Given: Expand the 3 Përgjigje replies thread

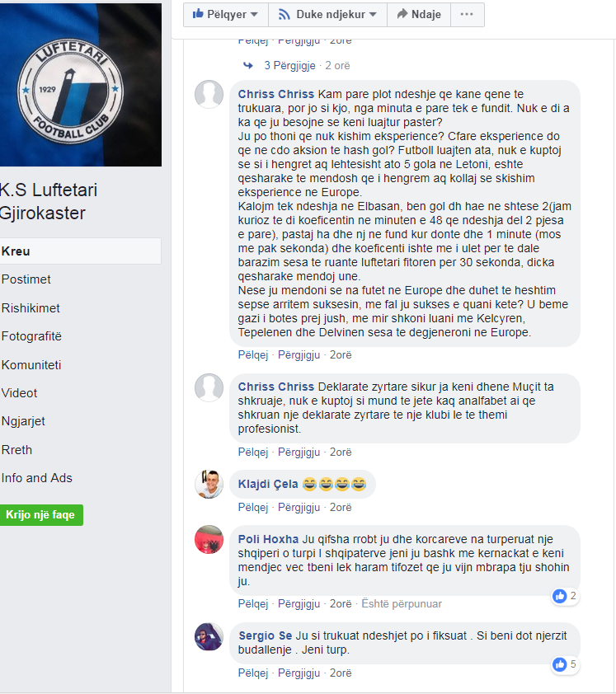Looking at the screenshot, I should pyautogui.click(x=289, y=65).
